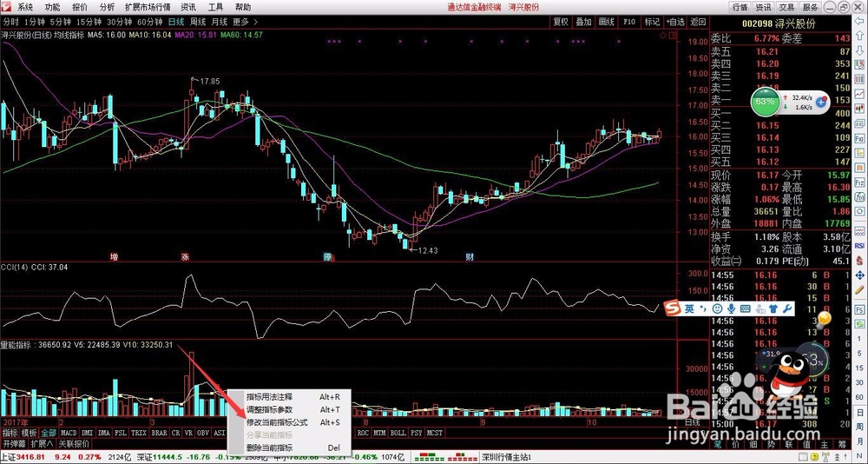Click the 标记 button
The image size is (868, 464).
652,23
